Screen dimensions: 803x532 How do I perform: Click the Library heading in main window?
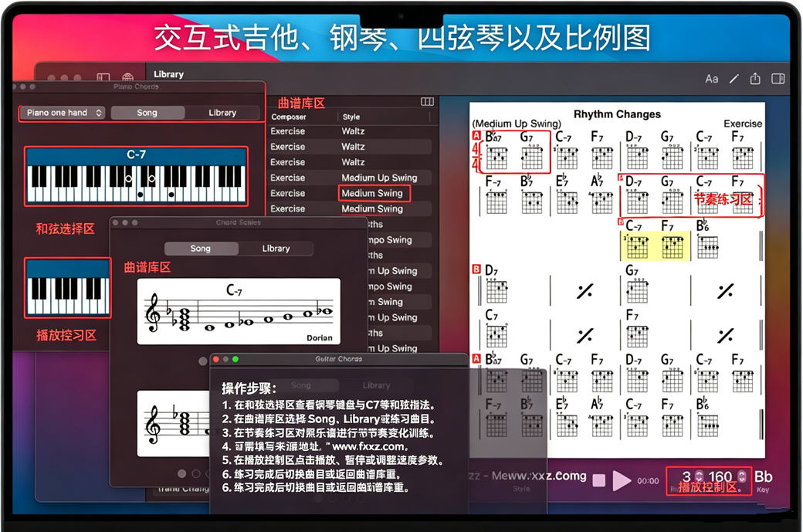pos(168,74)
